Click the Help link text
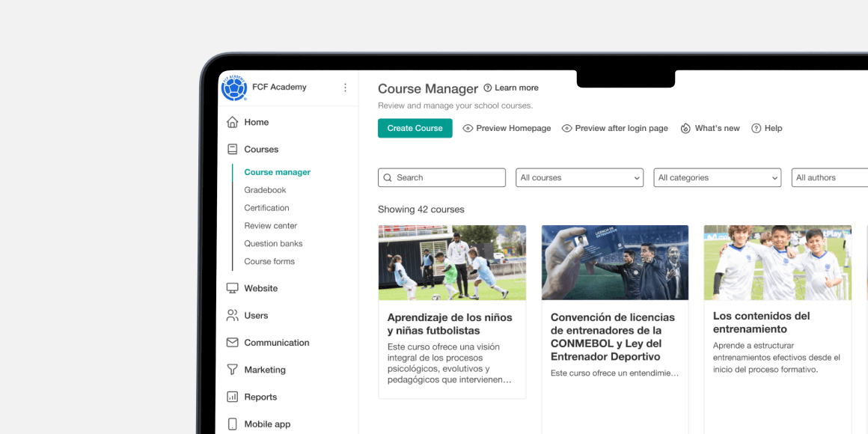 pyautogui.click(x=773, y=129)
